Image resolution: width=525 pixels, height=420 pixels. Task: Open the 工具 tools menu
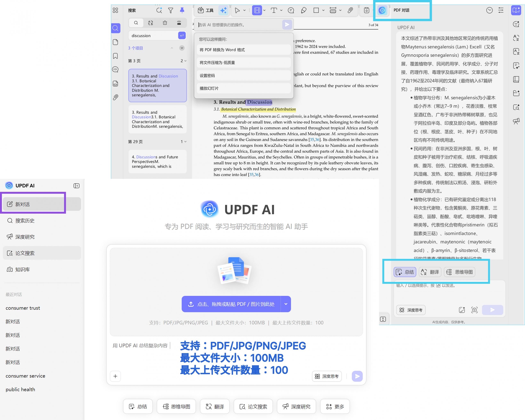point(206,10)
